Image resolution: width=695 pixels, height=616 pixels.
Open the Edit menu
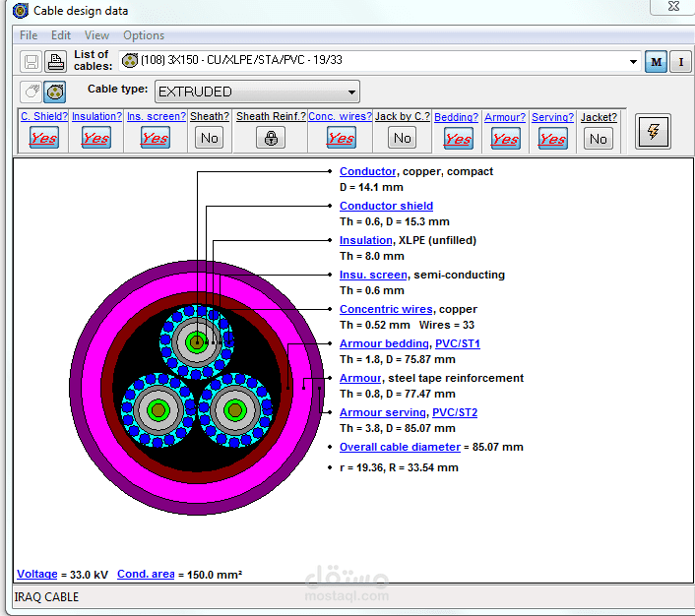[x=61, y=35]
